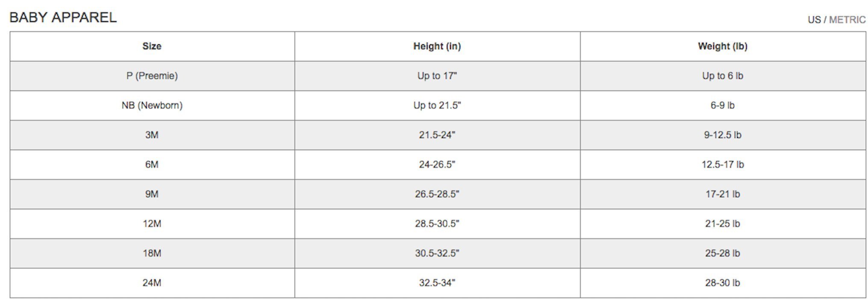Click the 'Up to 17"' height cell
This screenshot has width=868, height=299.
437,76
